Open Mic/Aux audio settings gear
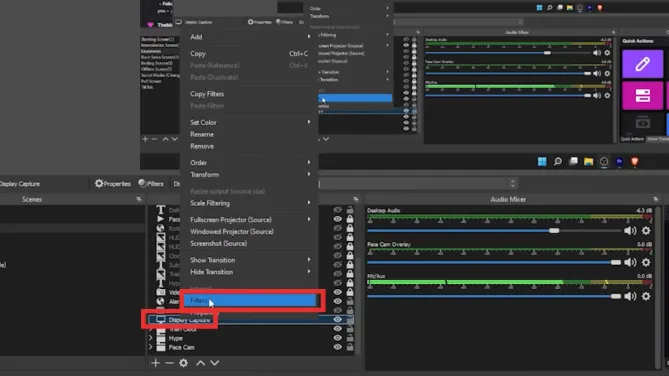Screen dimensions: 669x376 [646, 296]
